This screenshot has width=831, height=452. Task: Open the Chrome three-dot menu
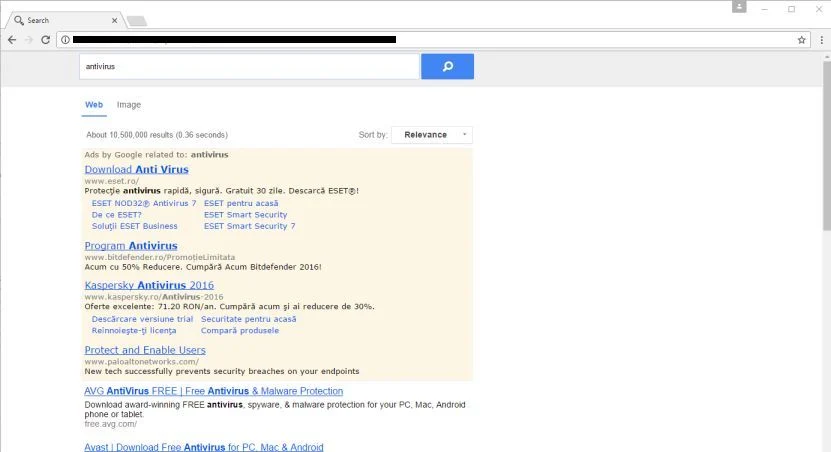[x=821, y=40]
